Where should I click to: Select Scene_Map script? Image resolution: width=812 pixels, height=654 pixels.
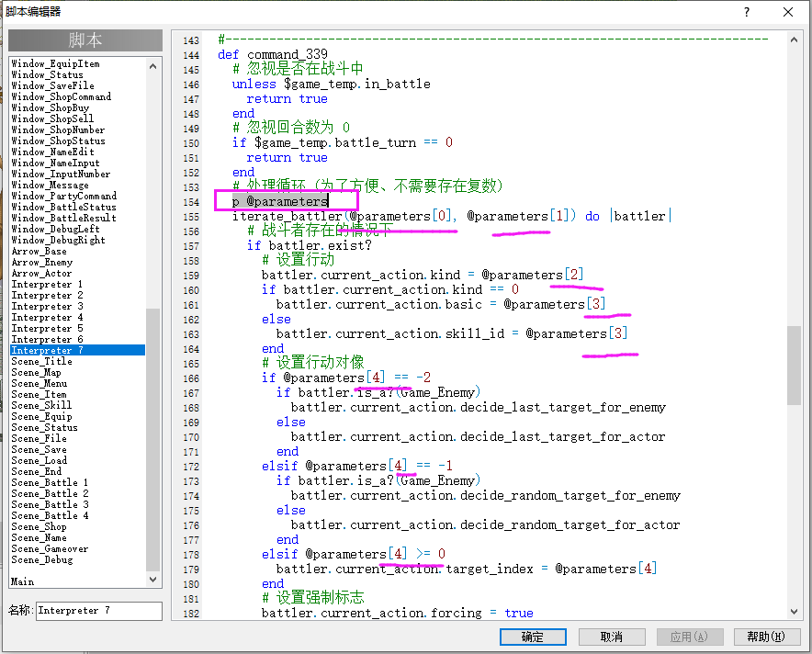pos(36,372)
